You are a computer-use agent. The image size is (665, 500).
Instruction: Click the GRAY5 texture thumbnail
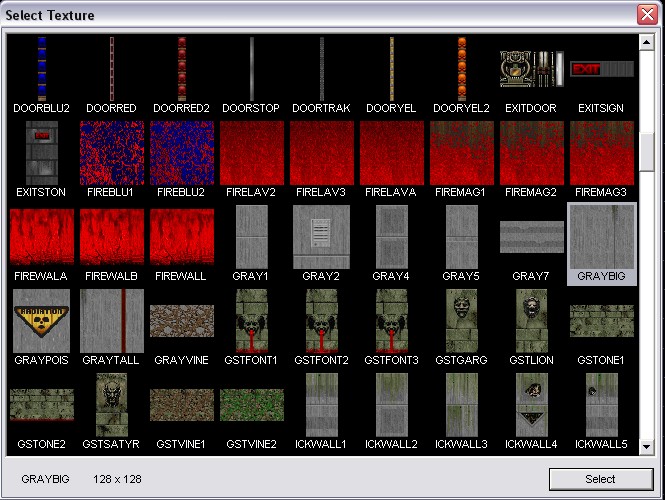click(462, 237)
